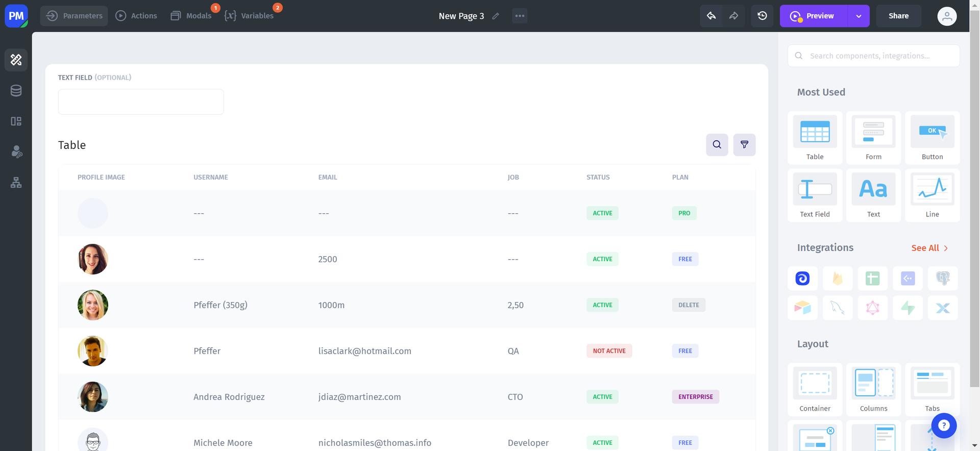
Task: Click the table filter icon button
Action: [x=745, y=145]
